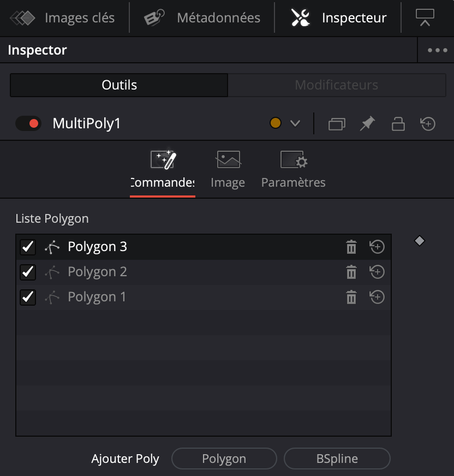Reset Polygon 3 with its reset icon
The width and height of the screenshot is (454, 476).
[x=377, y=247]
